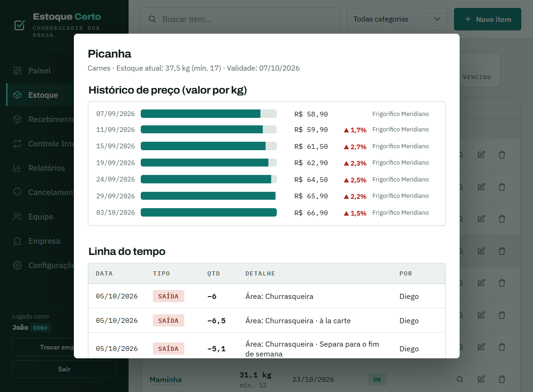Screen dimensions: 533x392
Task: Click the Novo item button
Action: tap(488, 19)
